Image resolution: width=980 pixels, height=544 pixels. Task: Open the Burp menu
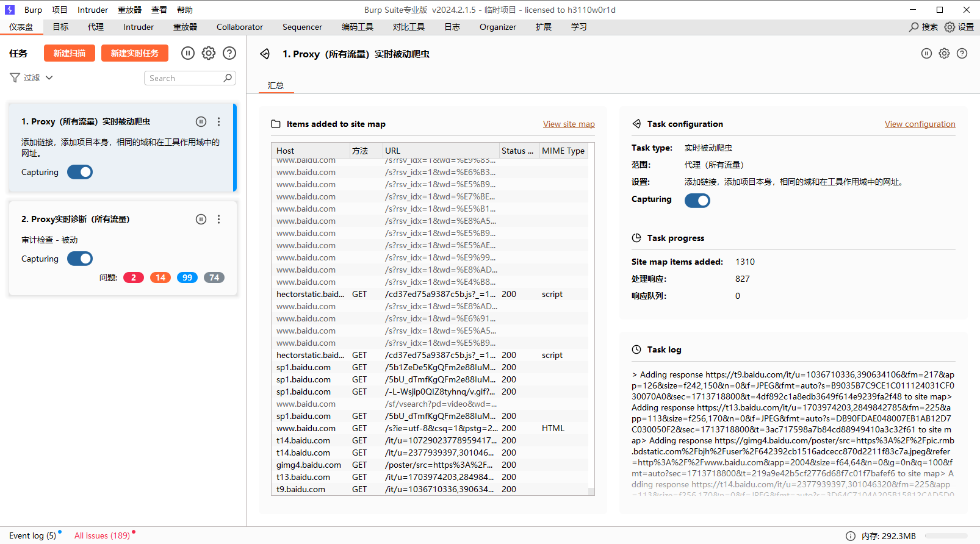(33, 10)
